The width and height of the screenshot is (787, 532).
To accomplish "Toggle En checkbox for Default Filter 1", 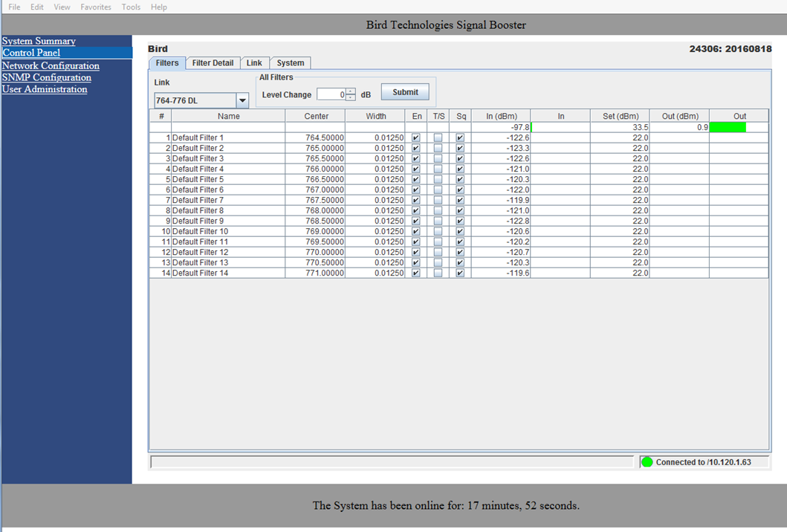I will [x=415, y=137].
